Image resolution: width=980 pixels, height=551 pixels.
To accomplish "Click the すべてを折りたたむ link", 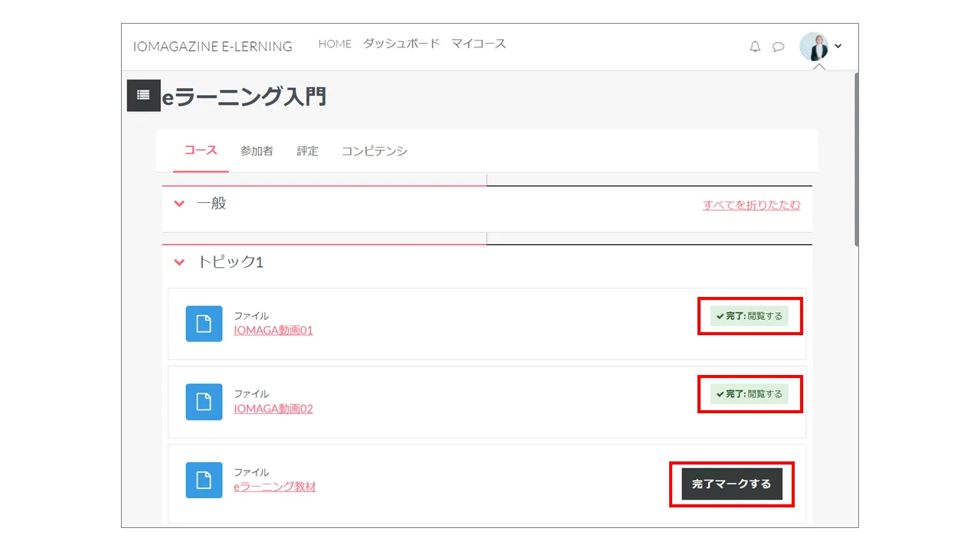I will tap(751, 205).
